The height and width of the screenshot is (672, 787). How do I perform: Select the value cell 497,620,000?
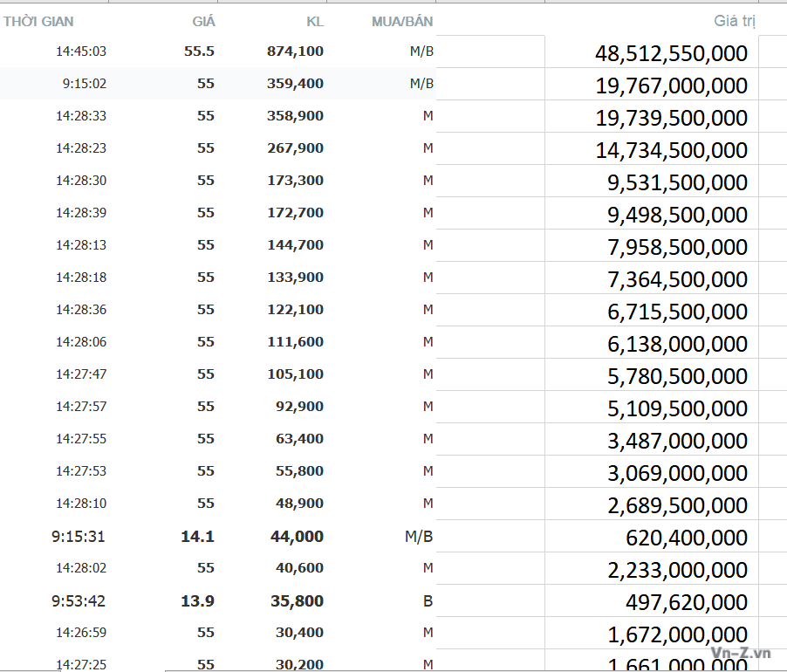point(687,602)
